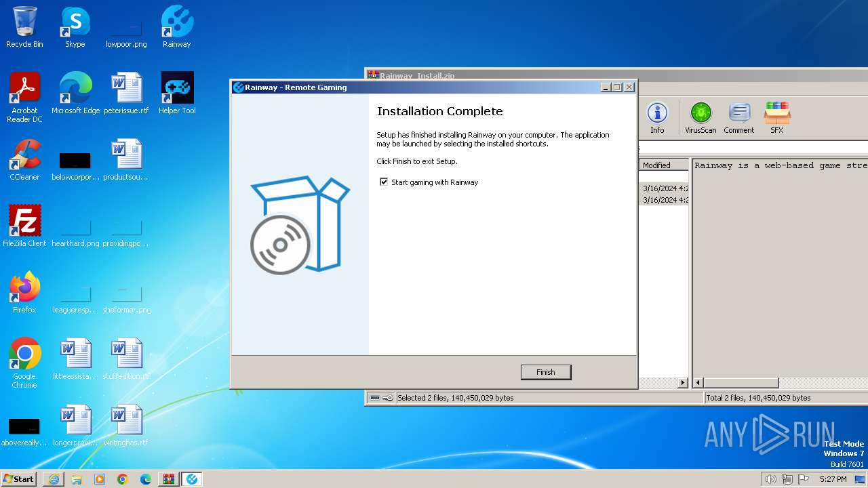Run VirusScan from the WinRAR toolbar
The width and height of the screenshot is (868, 488).
click(x=701, y=118)
